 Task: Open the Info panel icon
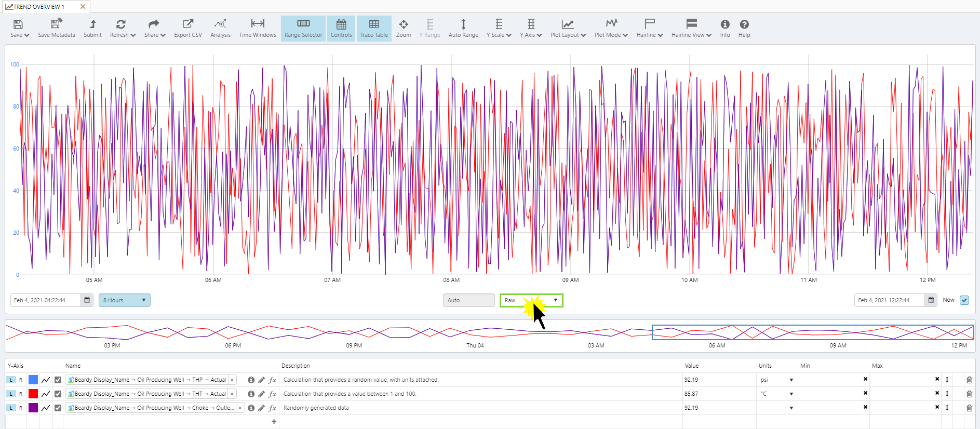724,28
